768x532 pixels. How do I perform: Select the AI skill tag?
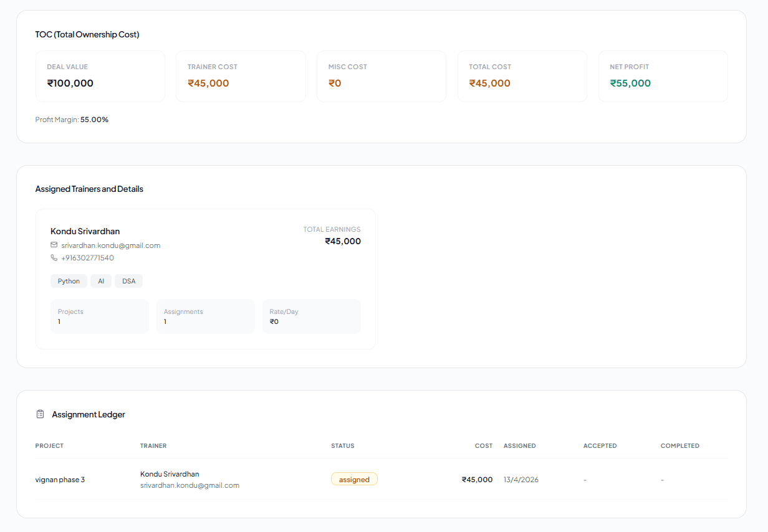(x=101, y=281)
